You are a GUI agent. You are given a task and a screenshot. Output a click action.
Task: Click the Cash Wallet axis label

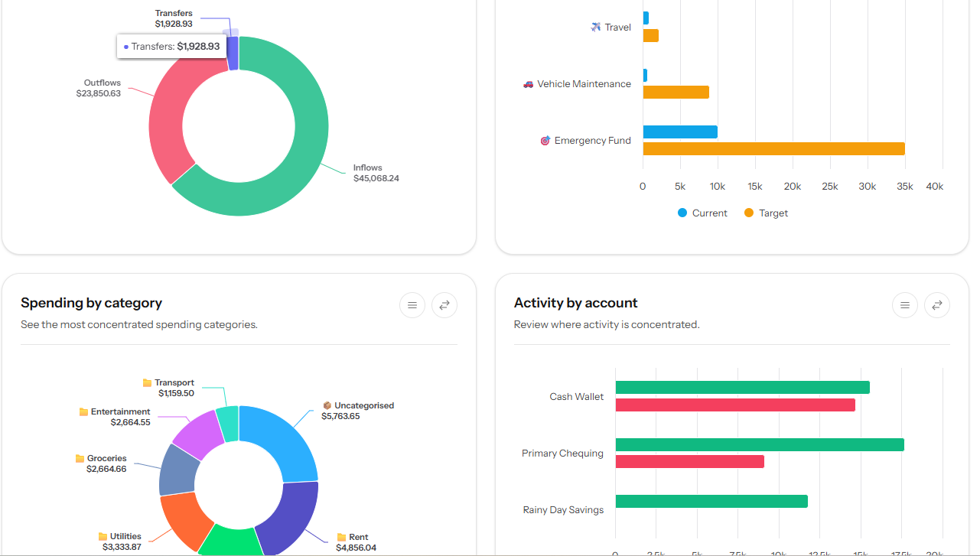(577, 397)
